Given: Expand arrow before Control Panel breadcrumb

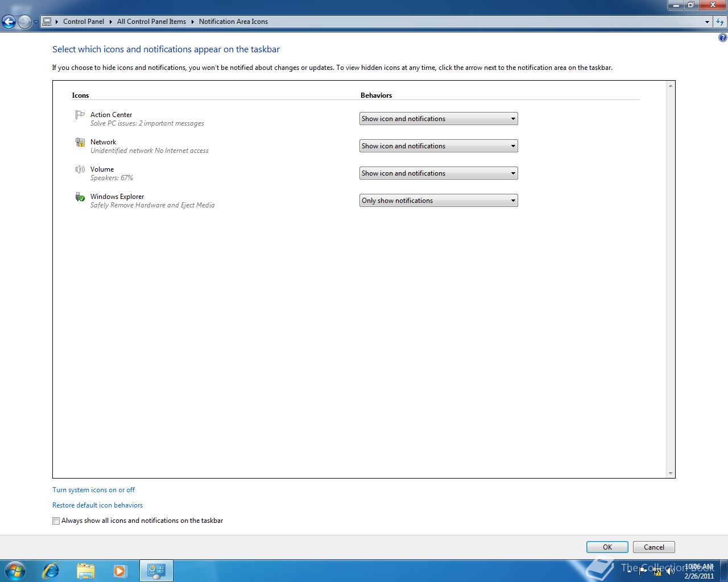Looking at the screenshot, I should click(57, 22).
